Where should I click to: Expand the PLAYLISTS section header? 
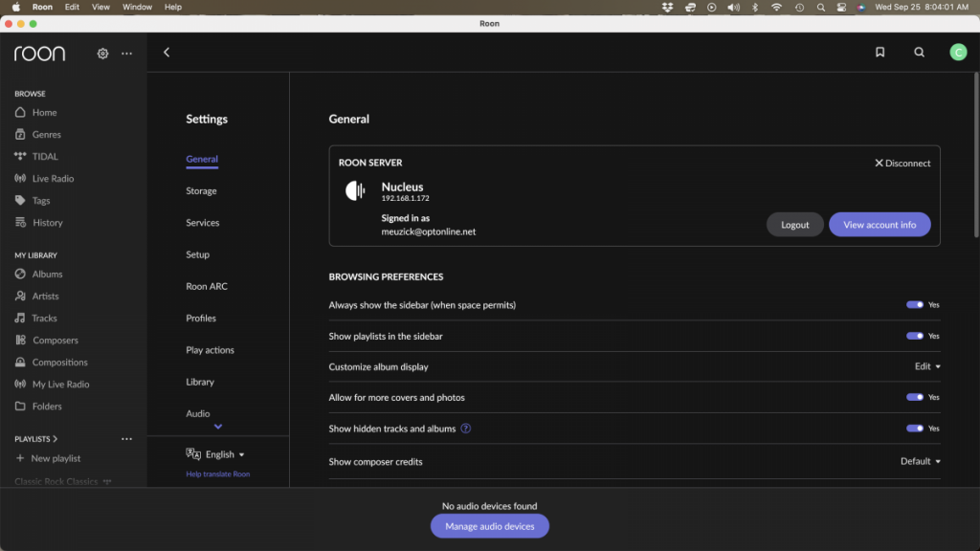click(x=35, y=439)
